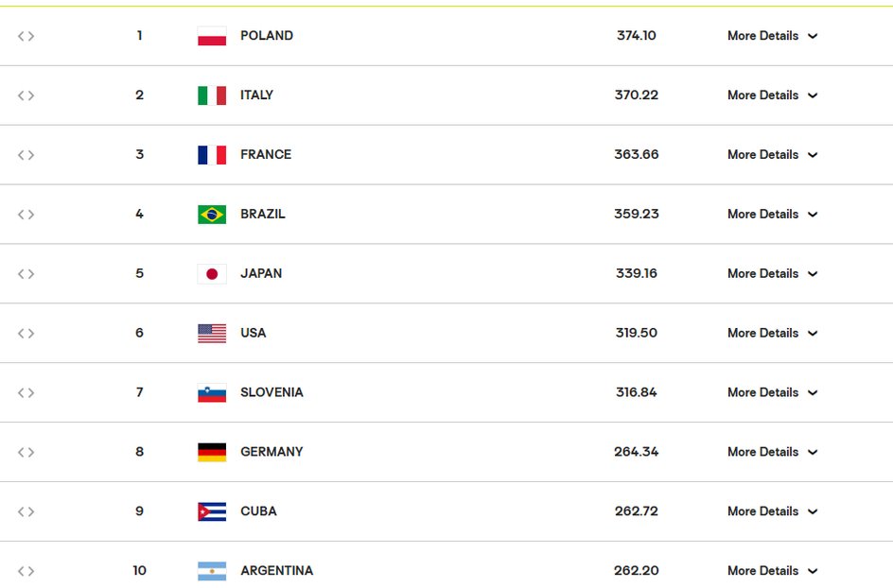This screenshot has width=893, height=588.
Task: Click the Cuba flag icon
Action: click(212, 511)
